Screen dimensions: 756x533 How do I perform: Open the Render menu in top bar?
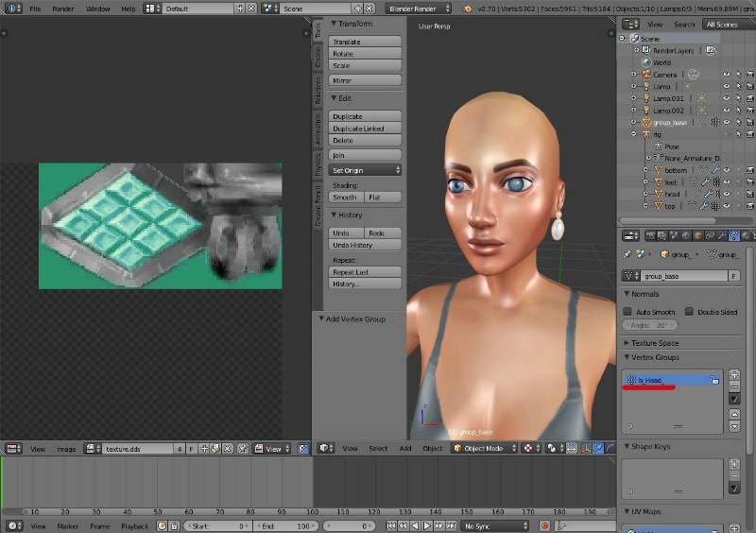pos(63,9)
